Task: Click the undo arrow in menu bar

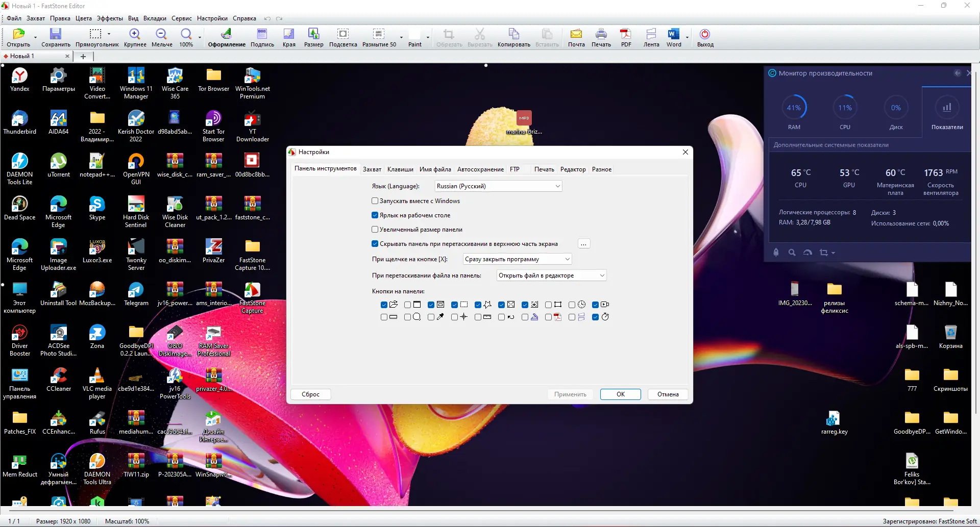Action: pos(267,18)
